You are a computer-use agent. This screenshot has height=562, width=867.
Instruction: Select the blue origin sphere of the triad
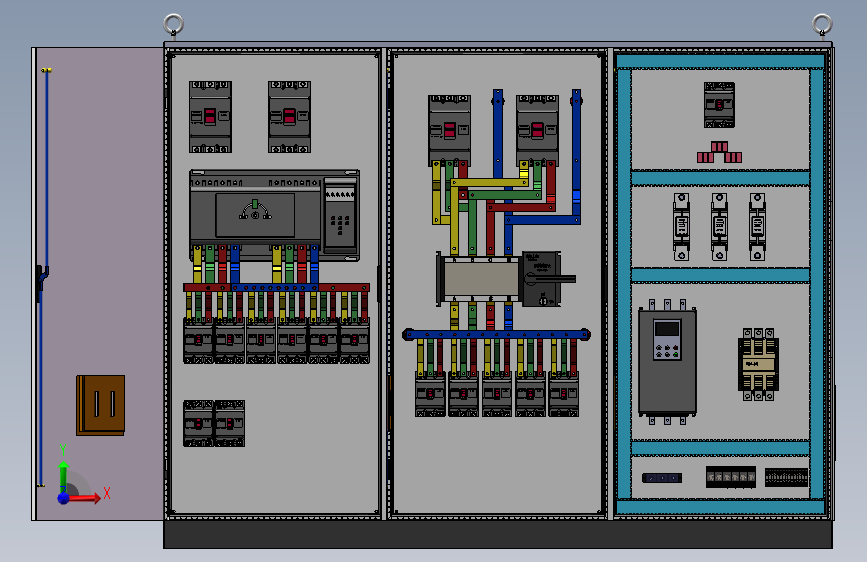(x=64, y=498)
